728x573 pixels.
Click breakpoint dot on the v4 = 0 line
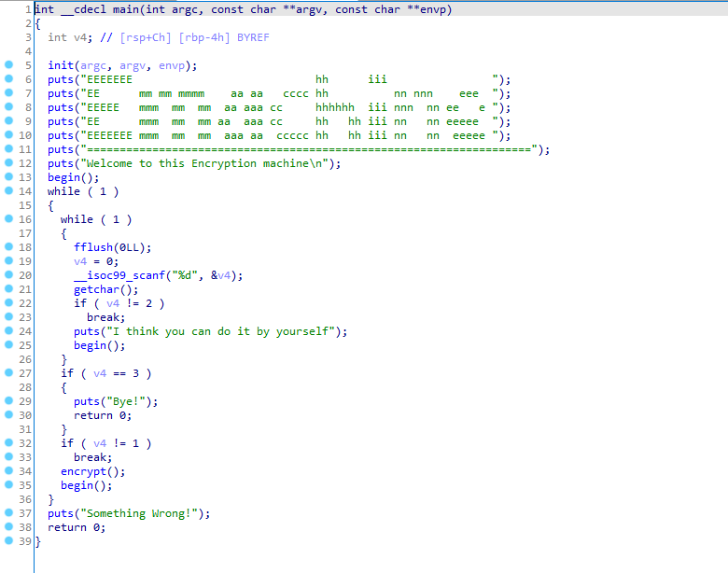click(x=8, y=261)
